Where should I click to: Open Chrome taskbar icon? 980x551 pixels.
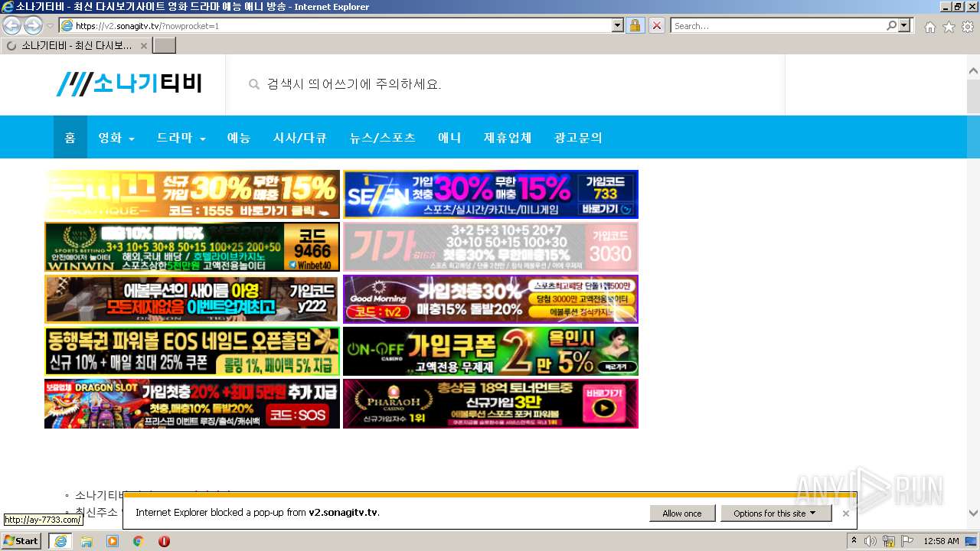tap(139, 541)
